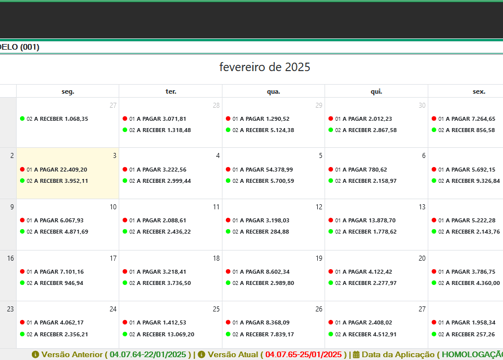Screen dimensions: 503x360
Task: Click the qua. column header
Action: coord(273,91)
